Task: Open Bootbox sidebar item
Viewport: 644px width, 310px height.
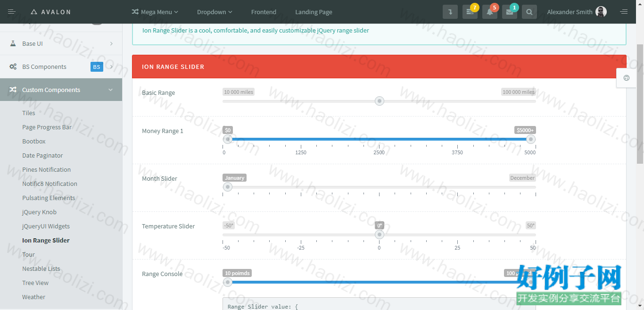Action: pyautogui.click(x=34, y=141)
